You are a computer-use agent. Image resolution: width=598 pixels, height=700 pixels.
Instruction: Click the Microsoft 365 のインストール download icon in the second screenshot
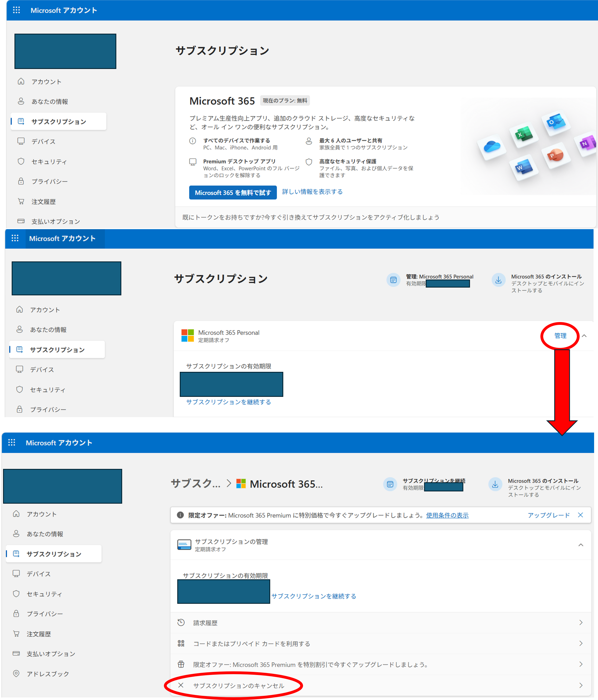[x=498, y=280]
